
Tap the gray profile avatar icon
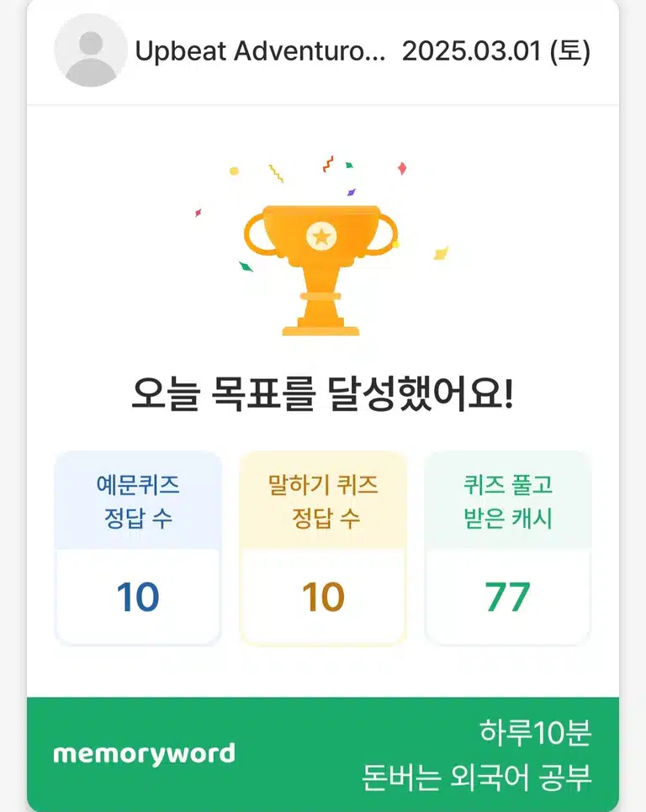click(91, 50)
